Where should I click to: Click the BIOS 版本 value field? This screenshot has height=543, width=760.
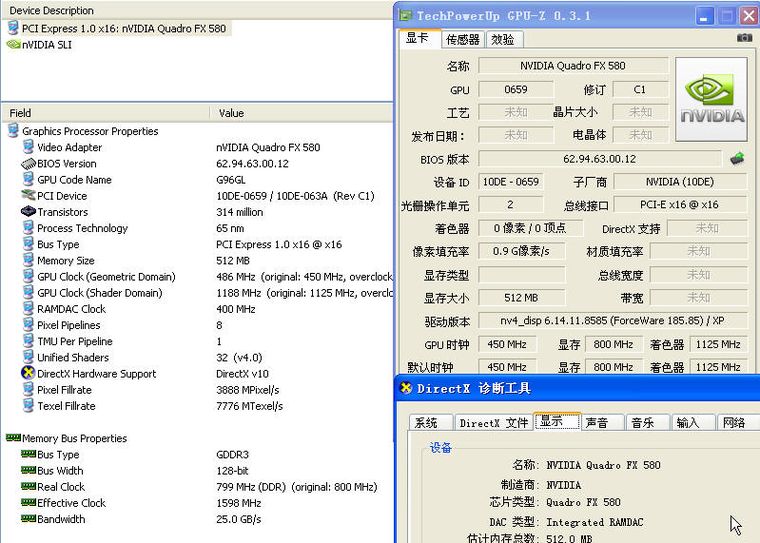(599, 158)
